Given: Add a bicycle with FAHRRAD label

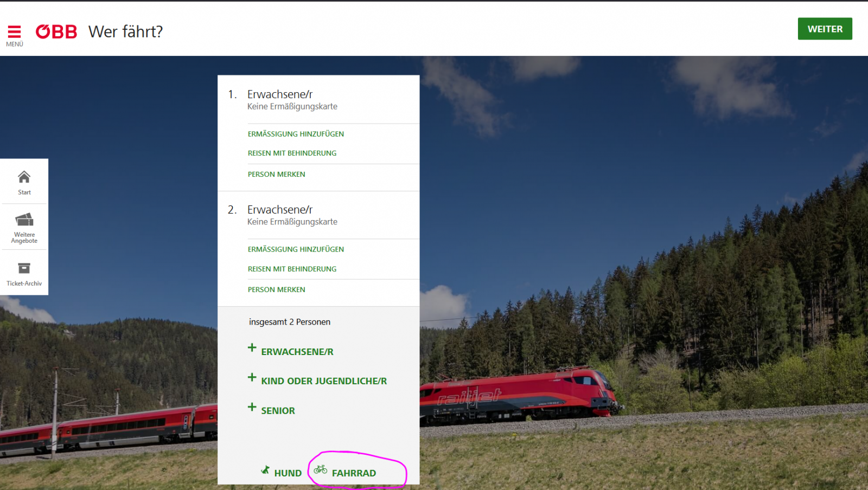Looking at the screenshot, I should click(x=354, y=473).
